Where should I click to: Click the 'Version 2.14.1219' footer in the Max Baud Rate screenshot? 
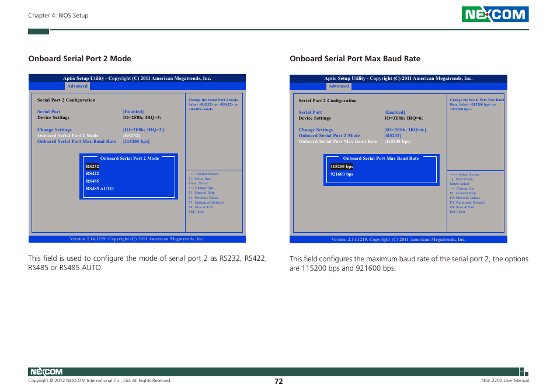[x=398, y=239]
